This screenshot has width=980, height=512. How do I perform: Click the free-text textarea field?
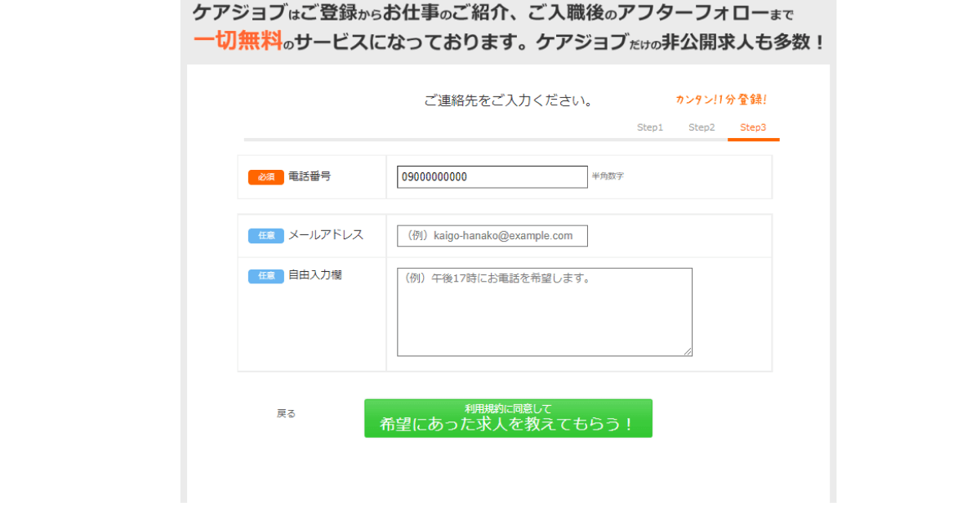coord(545,312)
